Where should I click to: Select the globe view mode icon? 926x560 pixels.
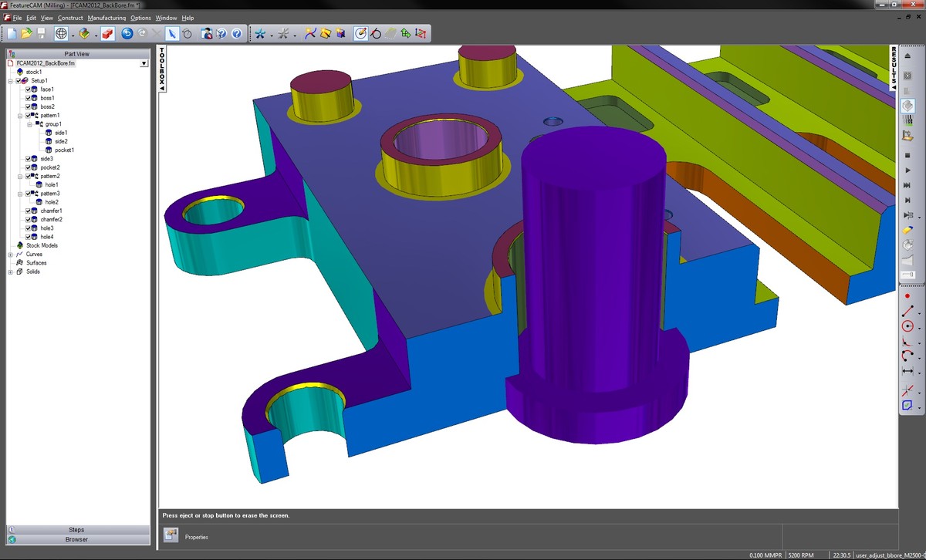point(61,34)
